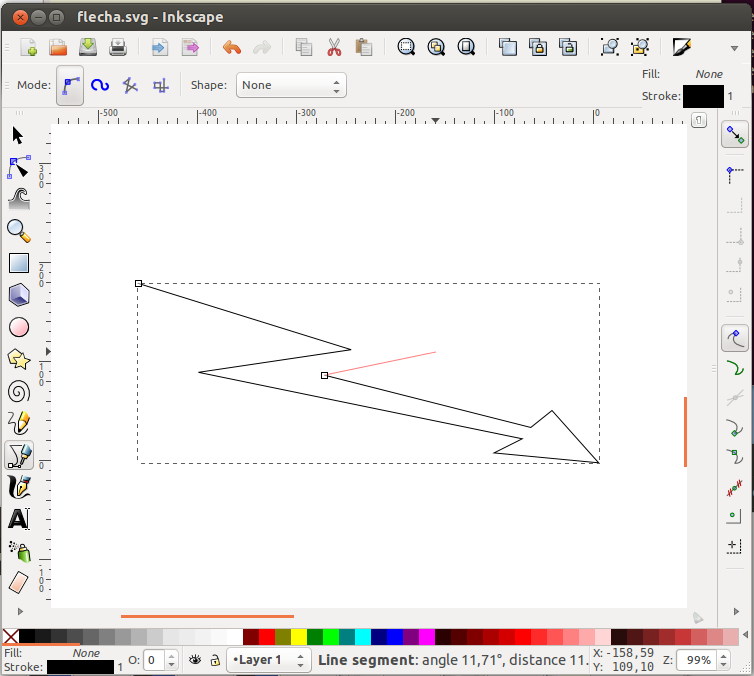Select the Node editing tool

click(18, 167)
